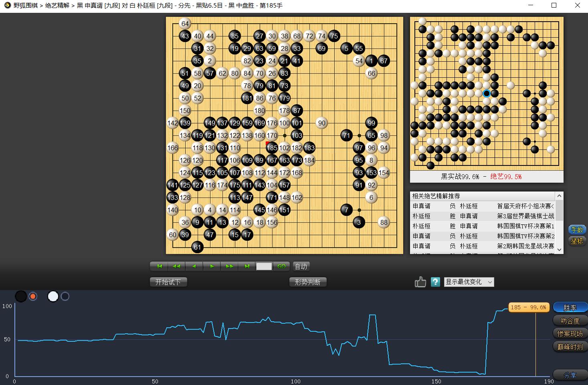588x385 pixels.
Task: Open the blue question mark help
Action: 435,282
